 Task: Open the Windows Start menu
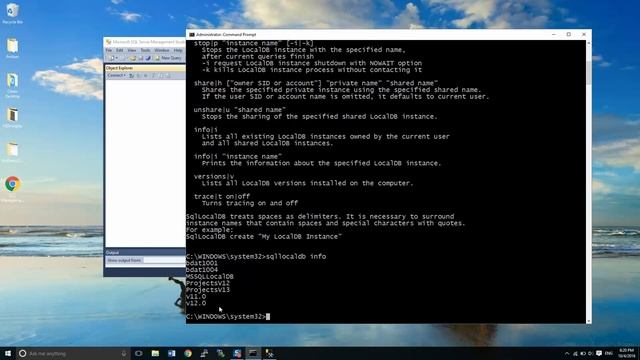pos(8,353)
